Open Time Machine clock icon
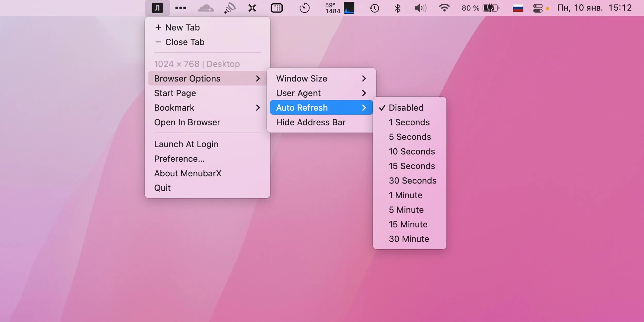Screen dimensions: 644x322 pos(374,8)
